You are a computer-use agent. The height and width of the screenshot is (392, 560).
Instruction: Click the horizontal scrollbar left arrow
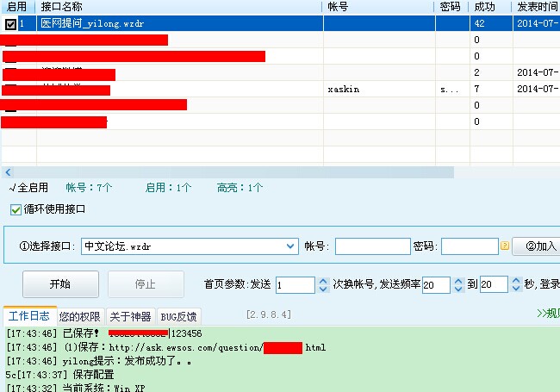point(8,172)
